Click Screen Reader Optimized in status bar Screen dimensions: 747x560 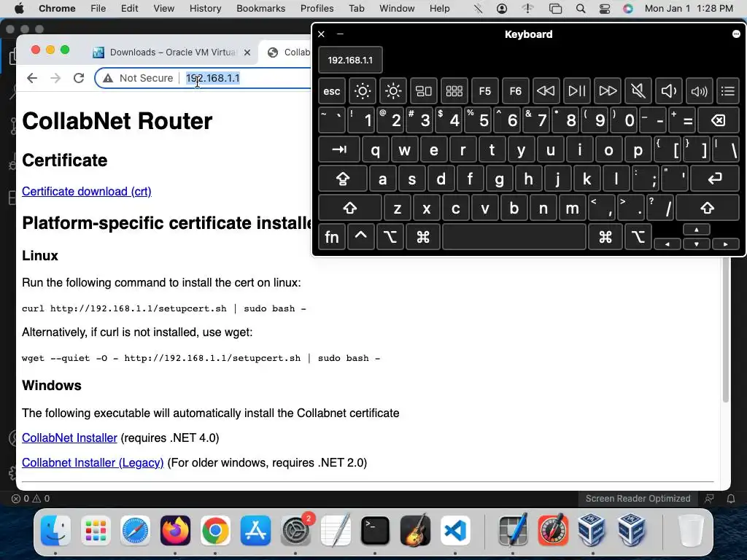(638, 499)
